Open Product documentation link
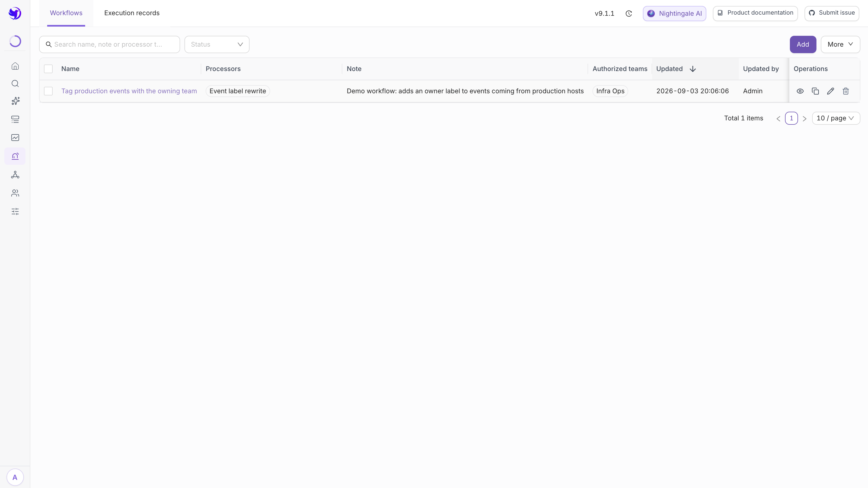Image resolution: width=868 pixels, height=488 pixels. coord(755,13)
